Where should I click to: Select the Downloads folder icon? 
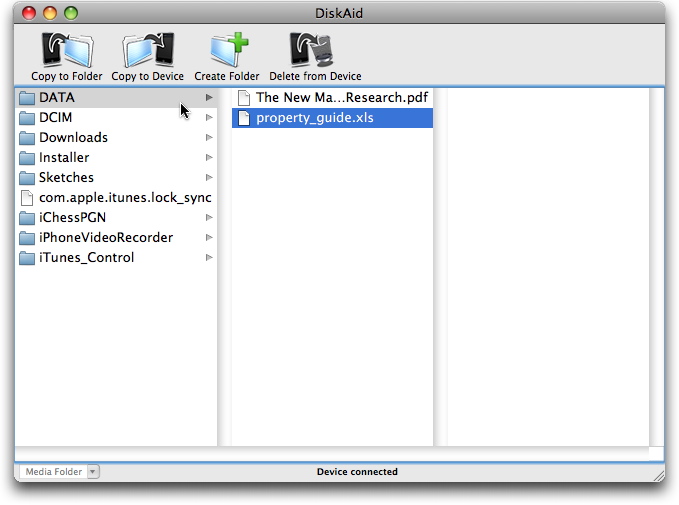click(27, 138)
